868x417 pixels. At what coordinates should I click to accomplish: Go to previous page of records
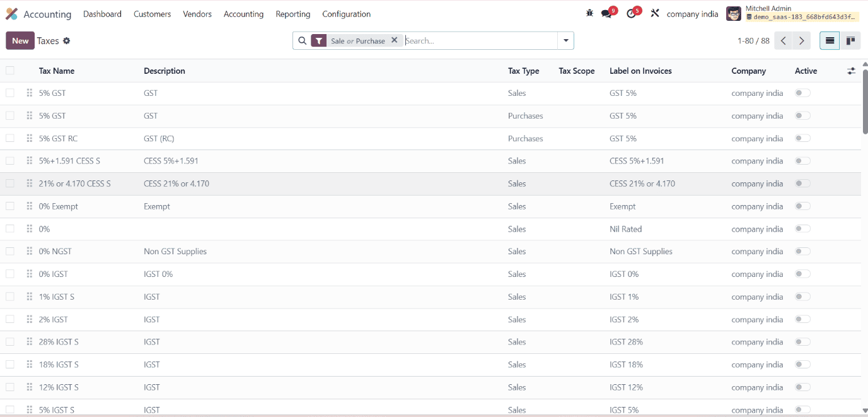click(783, 40)
